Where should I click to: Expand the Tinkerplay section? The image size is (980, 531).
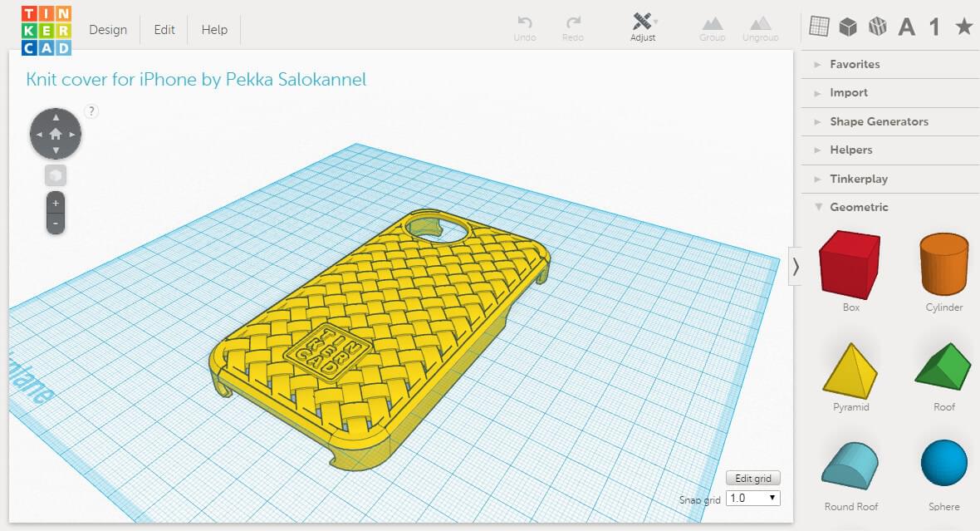[x=858, y=179]
